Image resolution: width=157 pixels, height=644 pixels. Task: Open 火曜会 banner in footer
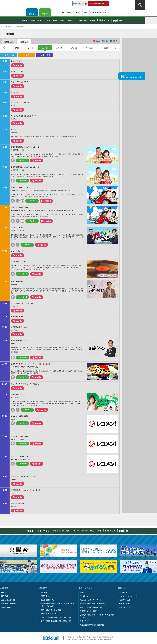[x=18, y=551]
